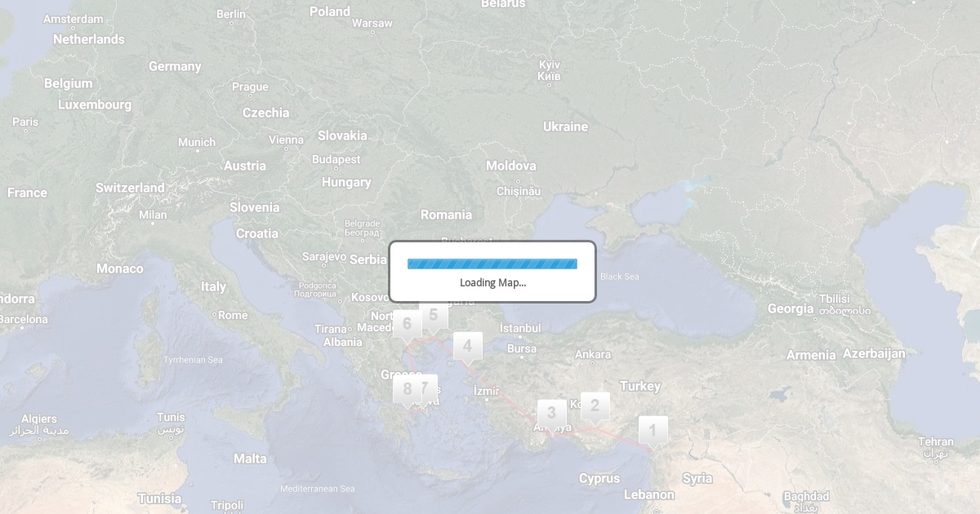Viewport: 980px width, 514px height.
Task: Click the Albania country label
Action: tap(343, 343)
